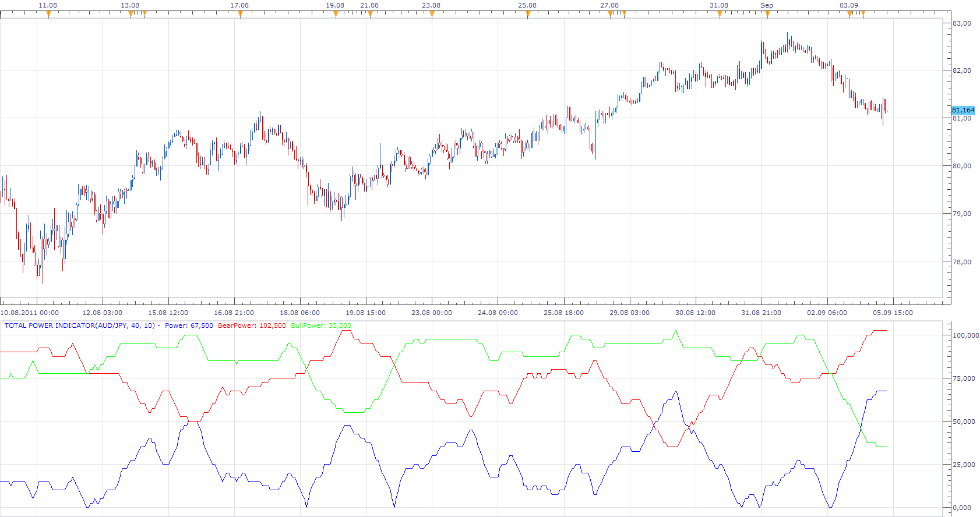The width and height of the screenshot is (980, 517).
Task: Click the 83,00 price axis label
Action: pos(962,23)
